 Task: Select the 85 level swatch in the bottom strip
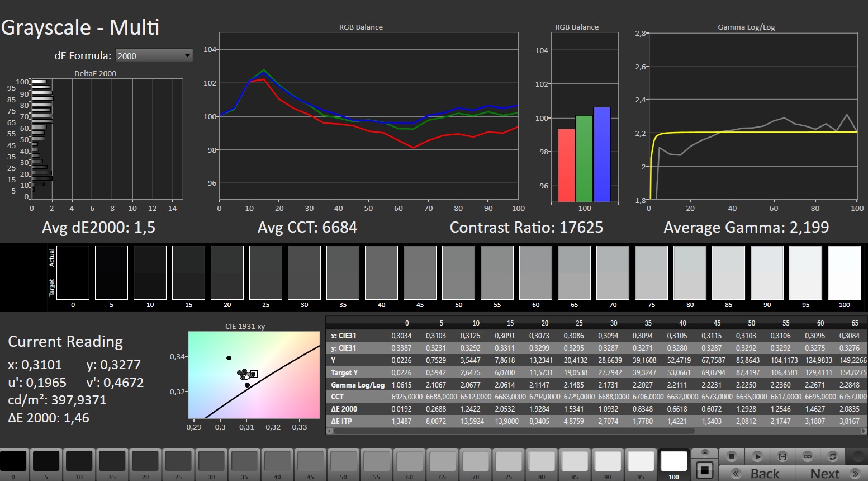(575, 461)
